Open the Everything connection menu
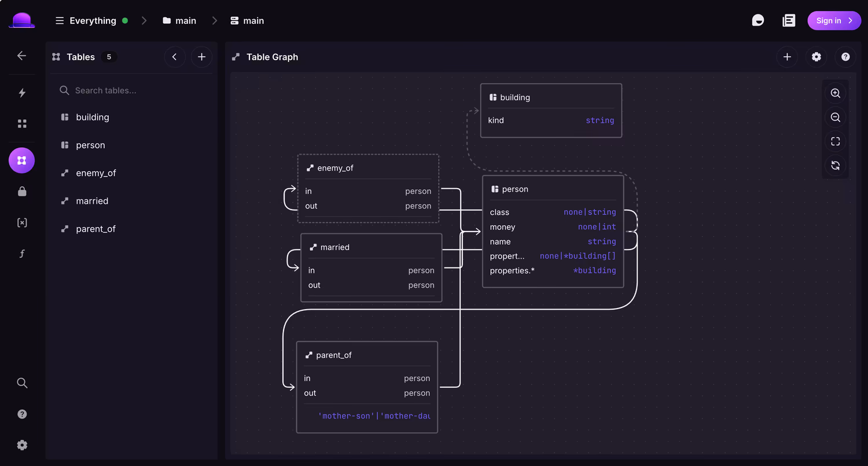This screenshot has width=868, height=466. (91, 21)
